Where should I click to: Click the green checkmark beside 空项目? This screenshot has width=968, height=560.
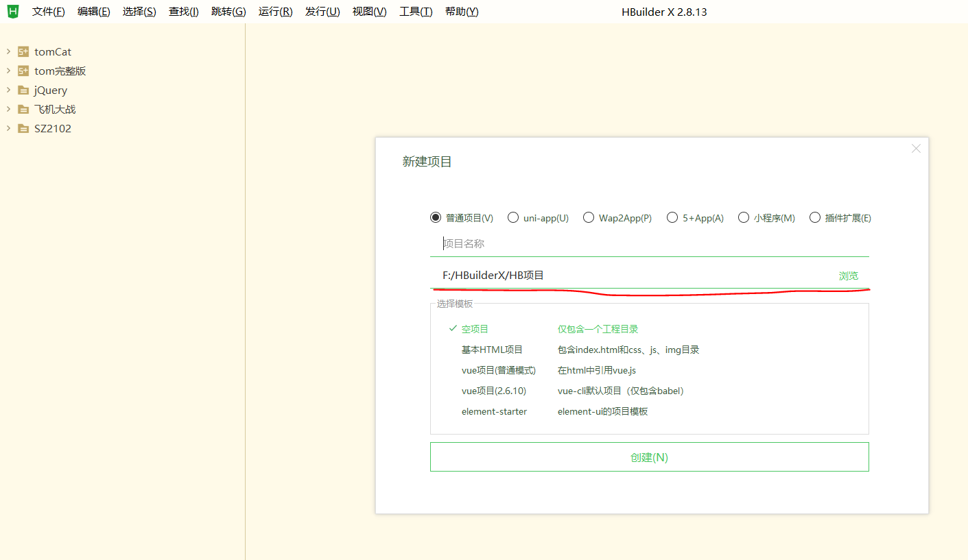coord(453,328)
